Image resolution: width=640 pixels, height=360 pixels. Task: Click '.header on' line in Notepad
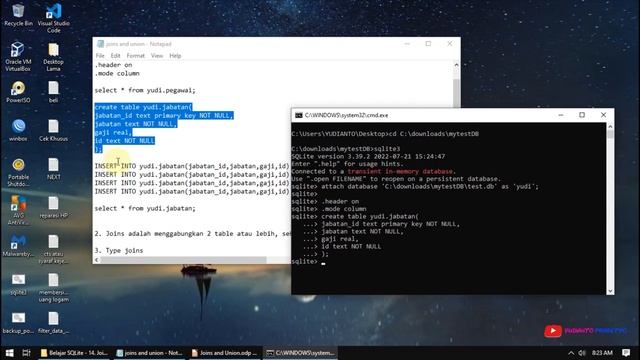(x=113, y=65)
